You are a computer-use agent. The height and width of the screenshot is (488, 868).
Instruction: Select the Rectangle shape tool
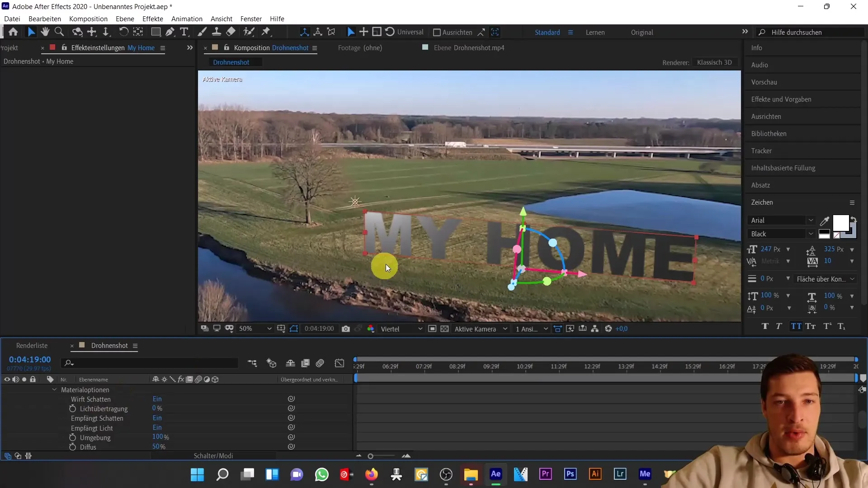point(156,32)
